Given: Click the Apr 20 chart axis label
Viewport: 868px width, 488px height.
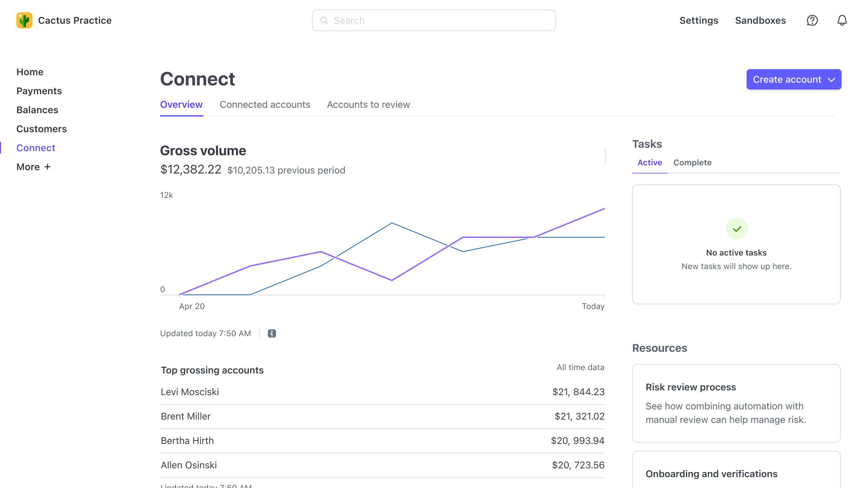Looking at the screenshot, I should click(192, 306).
